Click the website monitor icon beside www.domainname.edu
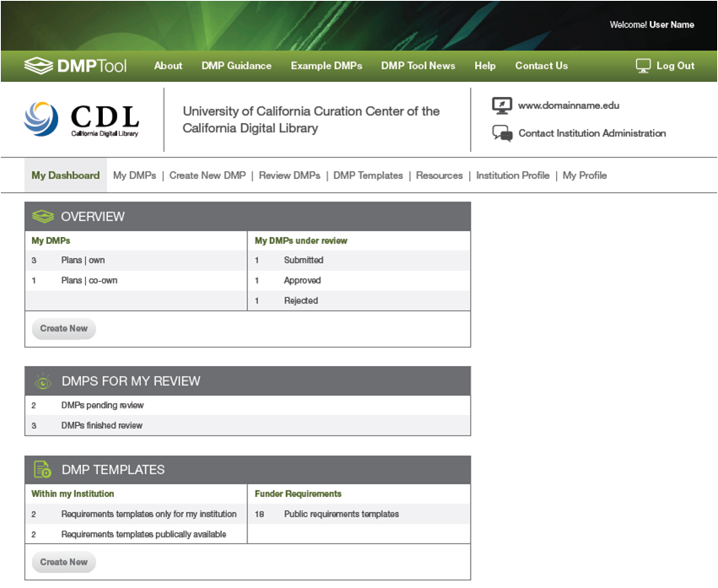 pyautogui.click(x=502, y=106)
